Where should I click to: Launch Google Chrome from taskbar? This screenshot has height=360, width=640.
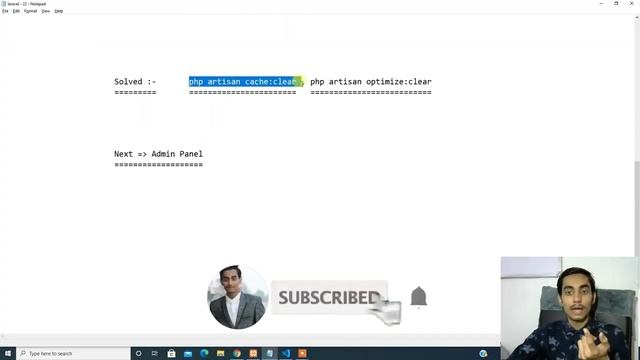pos(237,353)
